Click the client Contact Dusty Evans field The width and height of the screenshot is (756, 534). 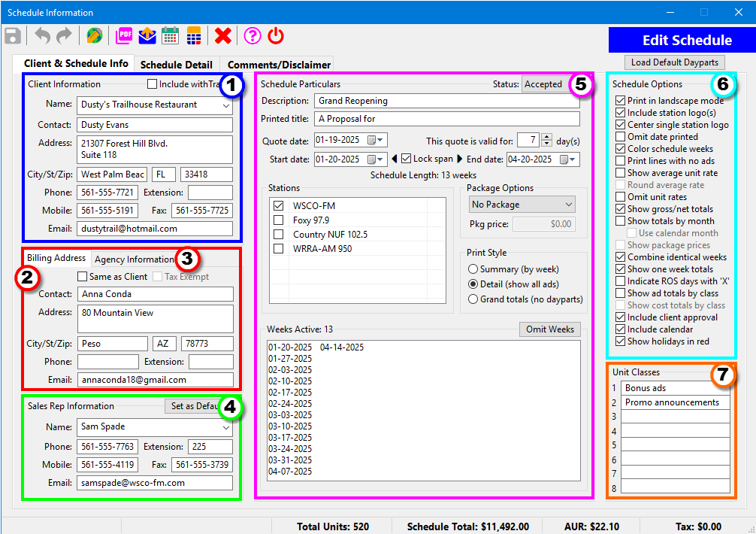155,125
